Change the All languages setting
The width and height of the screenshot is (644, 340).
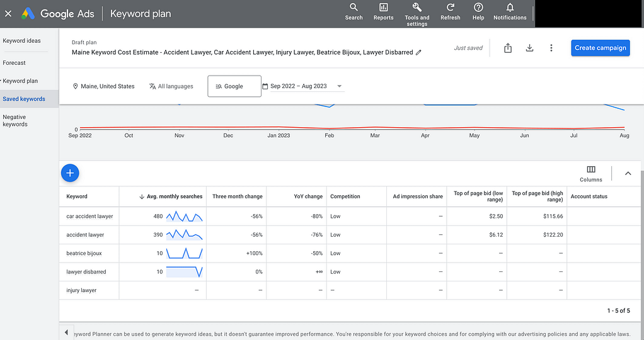coord(171,86)
